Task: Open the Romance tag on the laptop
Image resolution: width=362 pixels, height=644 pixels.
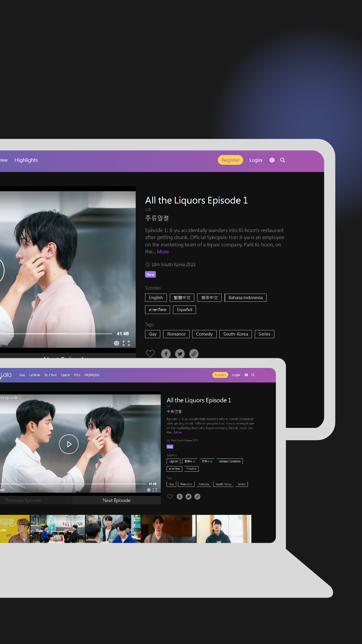Action: tap(186, 484)
